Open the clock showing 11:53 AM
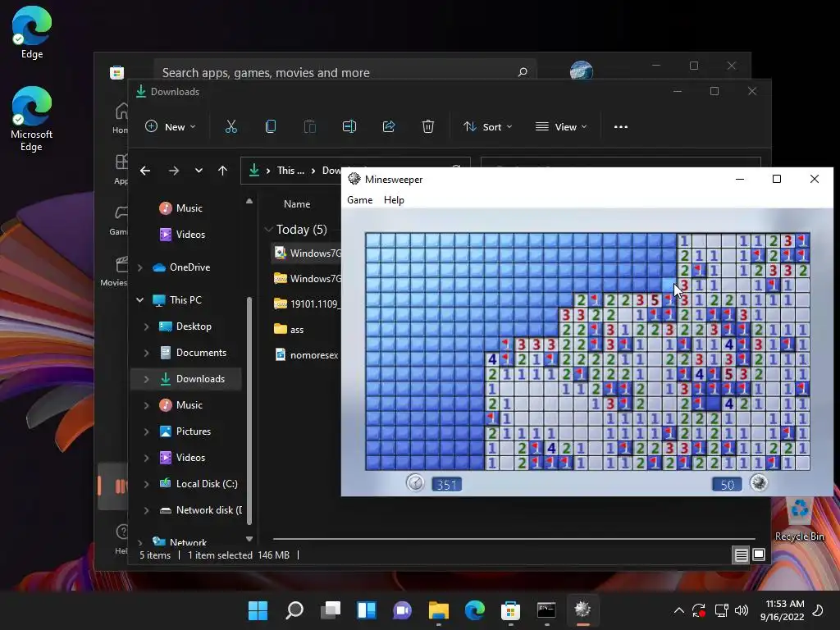 (x=782, y=610)
